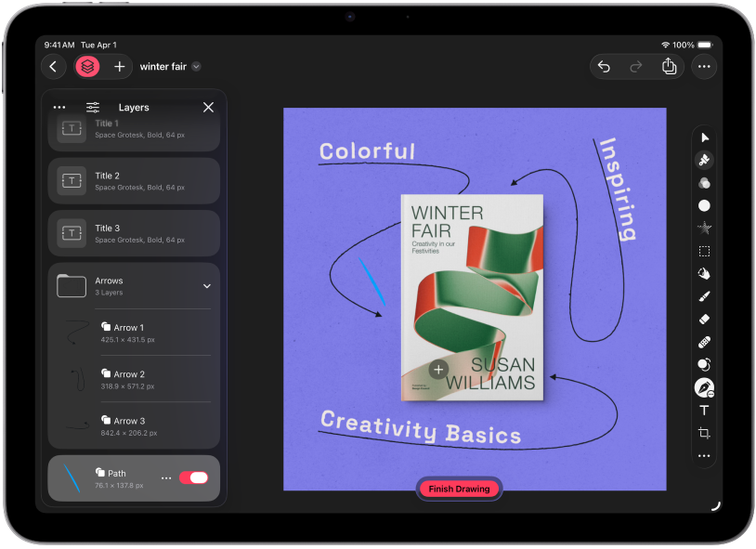The width and height of the screenshot is (756, 549).
Task: Open the Crop tool
Action: point(704,432)
